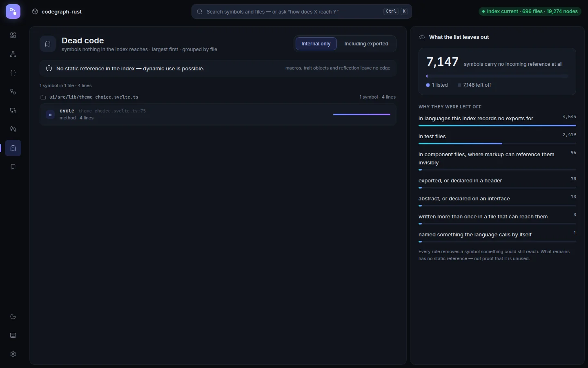Viewport: 588px width, 368px height.
Task: Open the monitor-and-device icon in sidebar
Action: (x=13, y=110)
